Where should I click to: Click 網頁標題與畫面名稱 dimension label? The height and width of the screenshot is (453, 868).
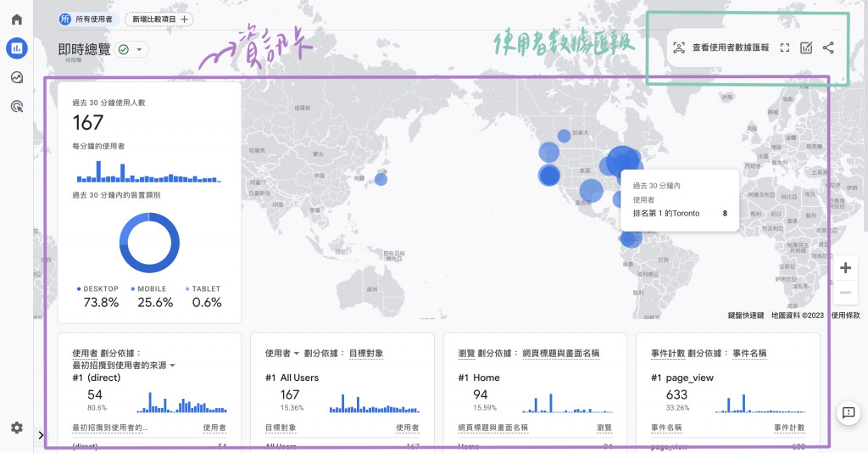(561, 353)
